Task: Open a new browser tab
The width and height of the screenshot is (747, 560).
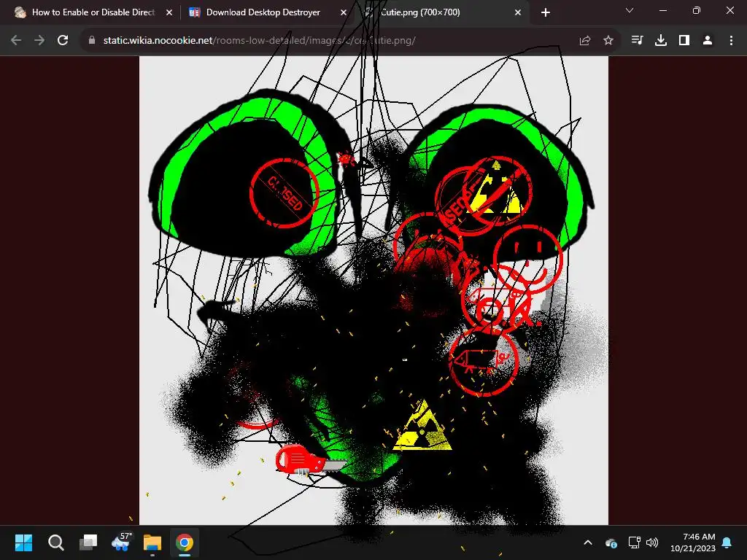Action: pos(546,12)
